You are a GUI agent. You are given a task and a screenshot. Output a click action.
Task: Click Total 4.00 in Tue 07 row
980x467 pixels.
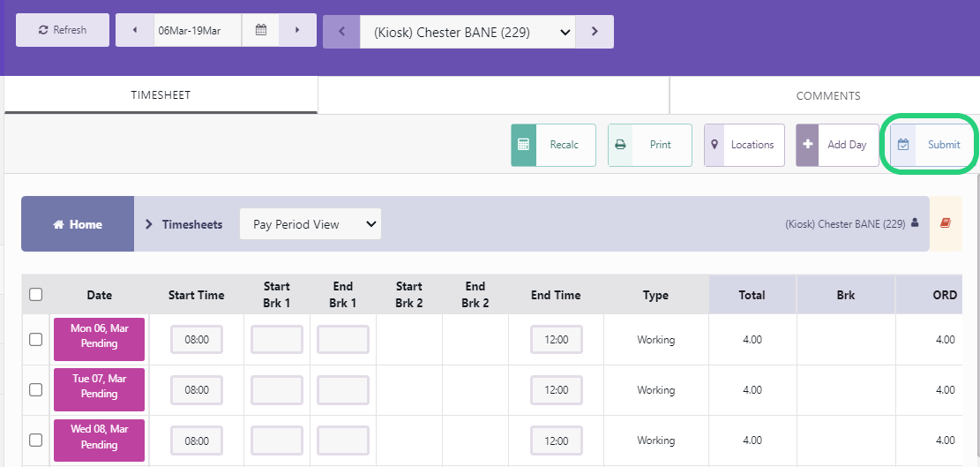coord(752,389)
